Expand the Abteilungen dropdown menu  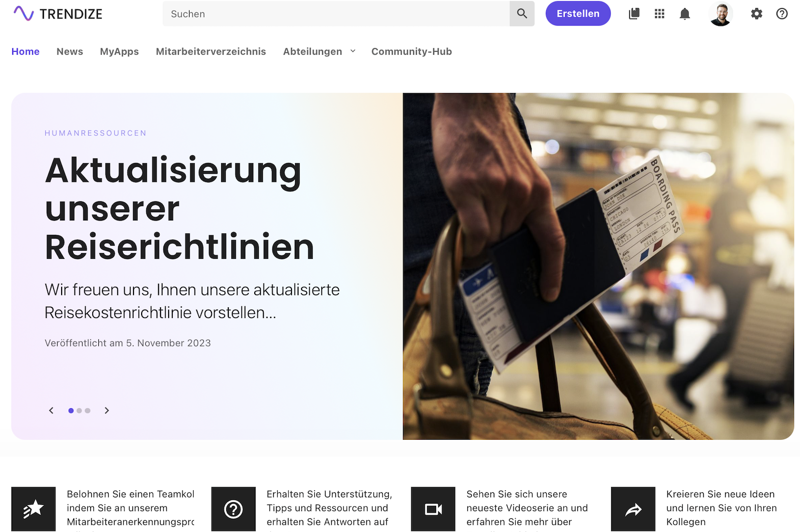tap(319, 51)
